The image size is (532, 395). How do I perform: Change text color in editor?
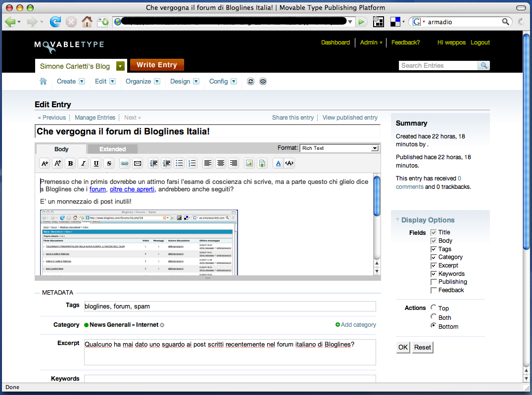(x=278, y=163)
